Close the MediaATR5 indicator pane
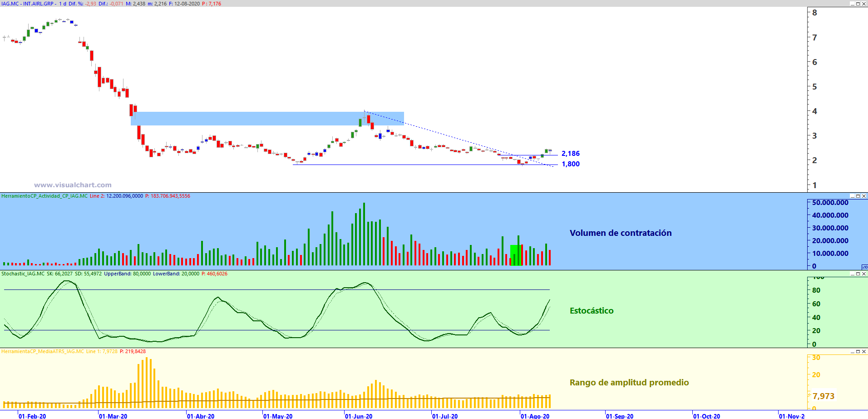Viewport: 868px width, 419px height. pos(864,351)
